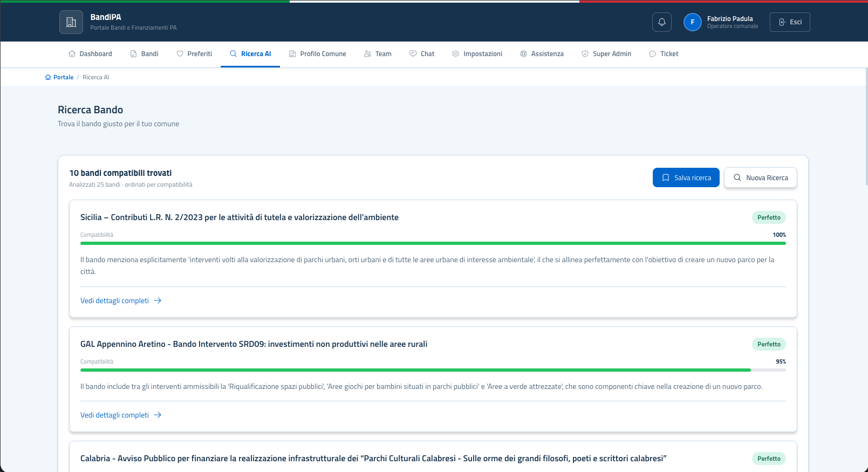
Task: Click the Assistenza lifebuoy icon
Action: pyautogui.click(x=523, y=54)
